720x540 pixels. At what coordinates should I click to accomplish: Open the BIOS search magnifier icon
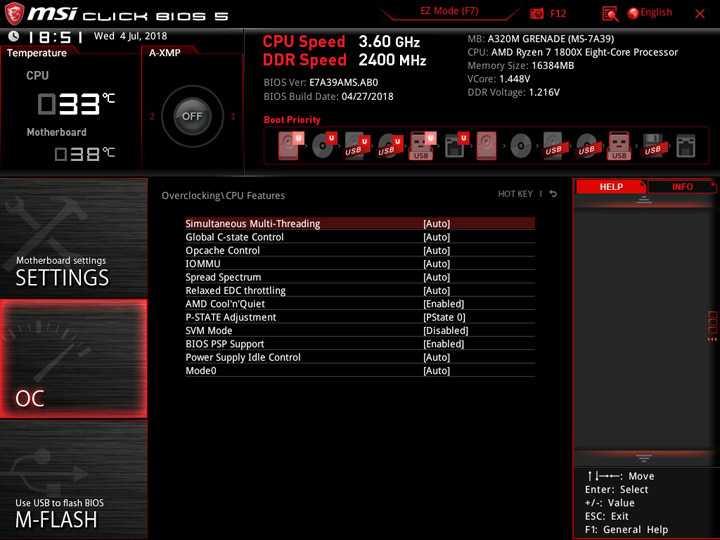click(610, 14)
